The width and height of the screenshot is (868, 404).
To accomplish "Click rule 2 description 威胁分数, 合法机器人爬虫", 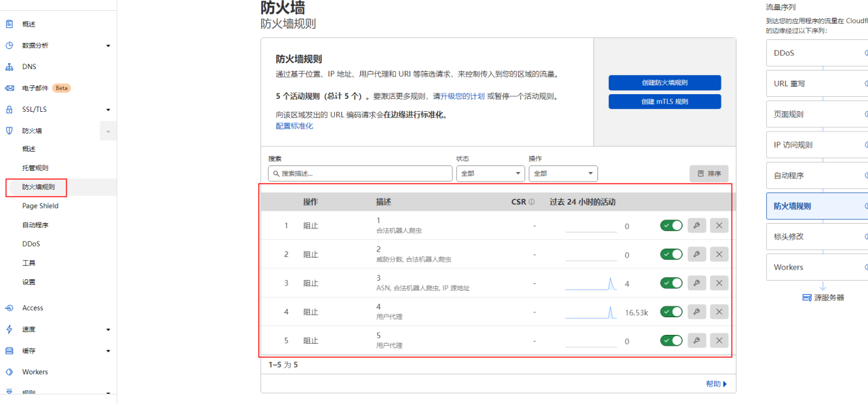I will (414, 260).
